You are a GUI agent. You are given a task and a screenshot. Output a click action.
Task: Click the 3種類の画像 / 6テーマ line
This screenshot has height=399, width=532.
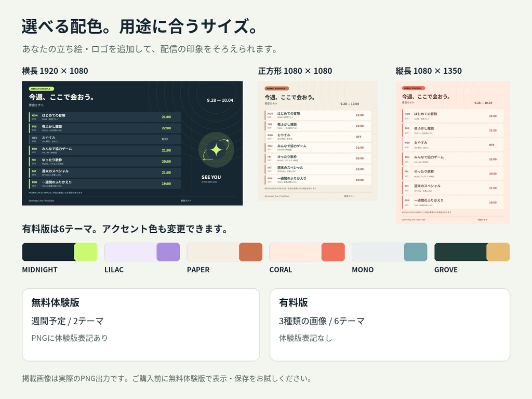(x=322, y=321)
